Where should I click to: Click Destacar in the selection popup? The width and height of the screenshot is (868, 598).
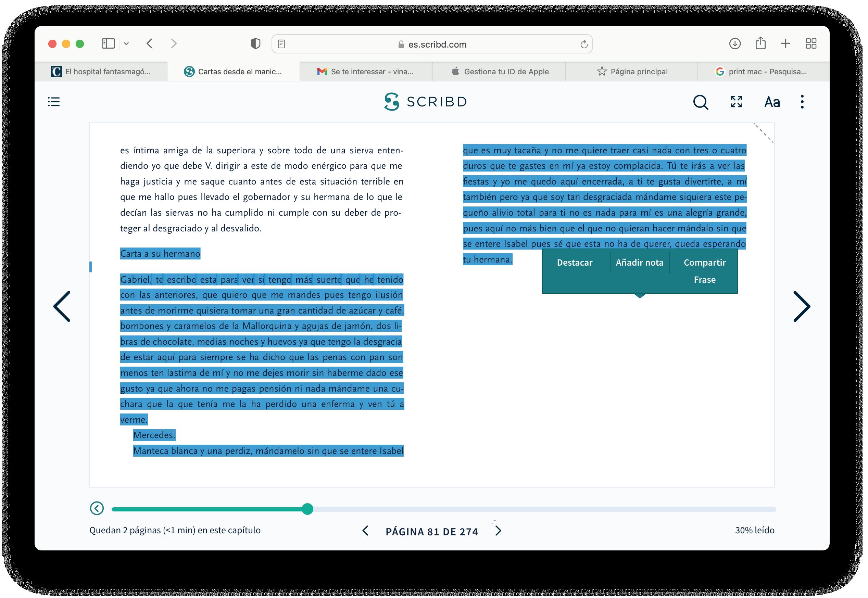[x=575, y=262]
